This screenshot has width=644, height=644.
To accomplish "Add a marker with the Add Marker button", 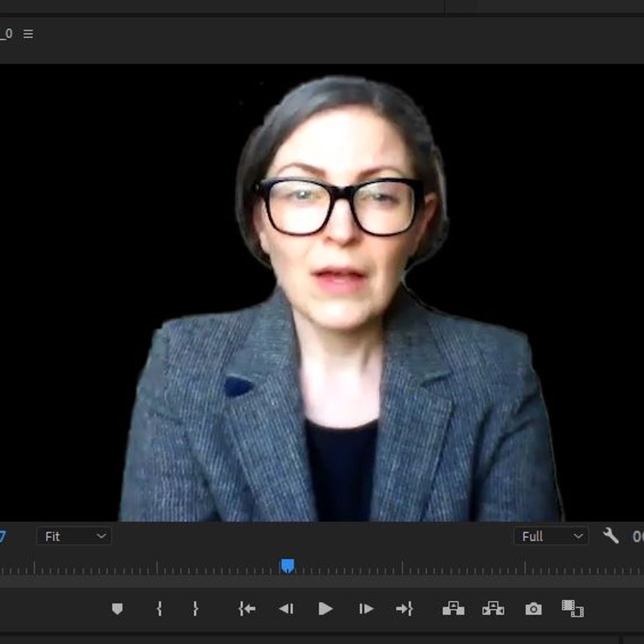I will click(117, 609).
